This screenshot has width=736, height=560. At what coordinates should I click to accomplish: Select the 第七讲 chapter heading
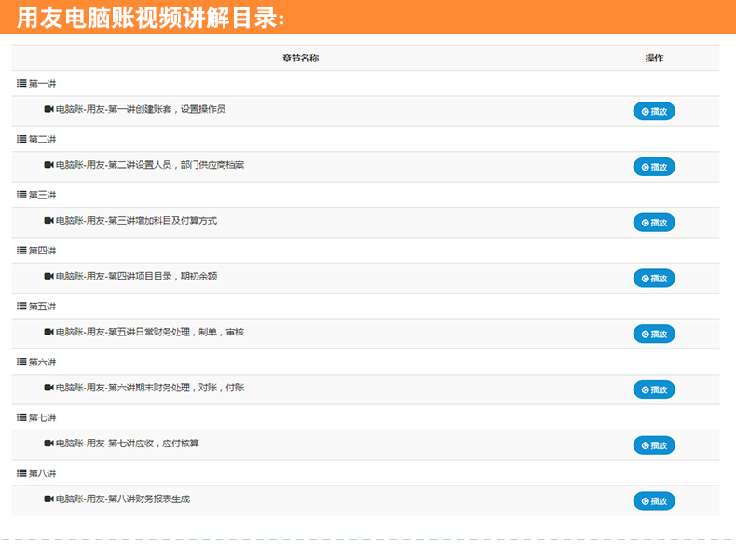[42, 417]
